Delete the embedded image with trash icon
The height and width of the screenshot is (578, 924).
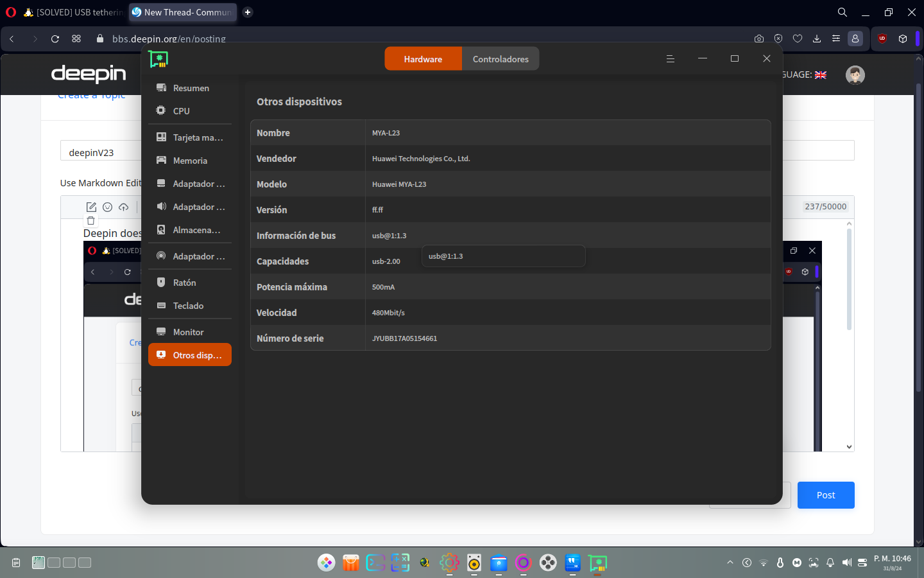91,221
